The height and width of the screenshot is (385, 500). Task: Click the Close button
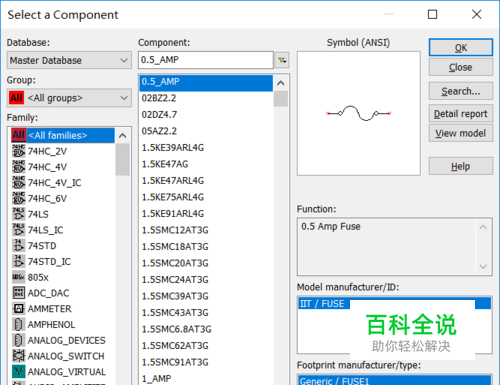point(461,67)
